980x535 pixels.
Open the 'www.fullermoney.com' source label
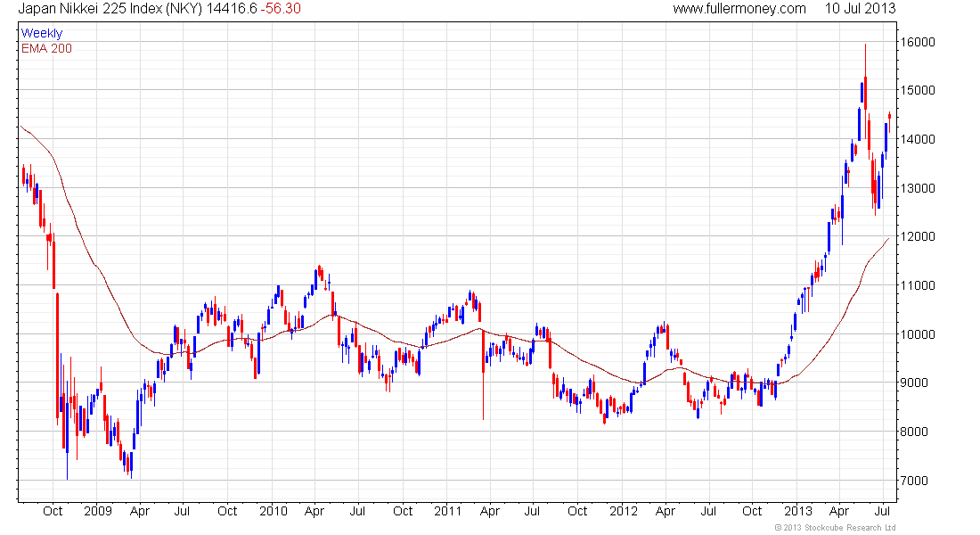click(x=739, y=9)
